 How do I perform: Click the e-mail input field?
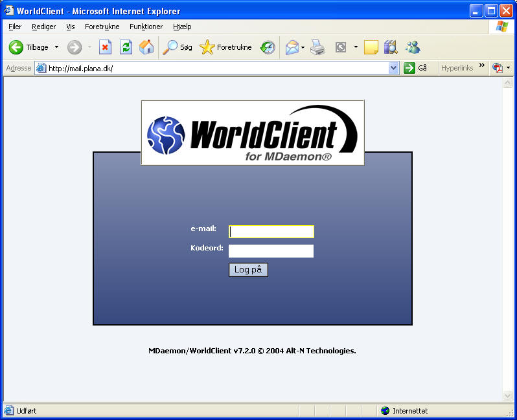point(271,232)
